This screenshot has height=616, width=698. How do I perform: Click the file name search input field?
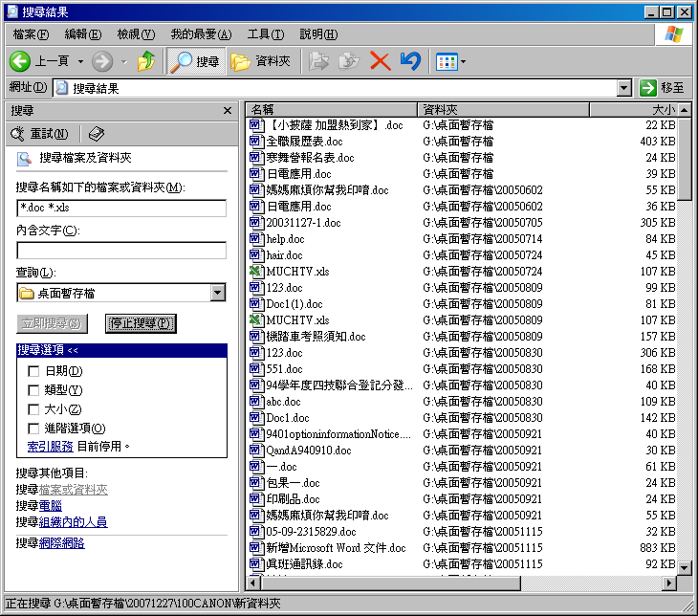(121, 208)
